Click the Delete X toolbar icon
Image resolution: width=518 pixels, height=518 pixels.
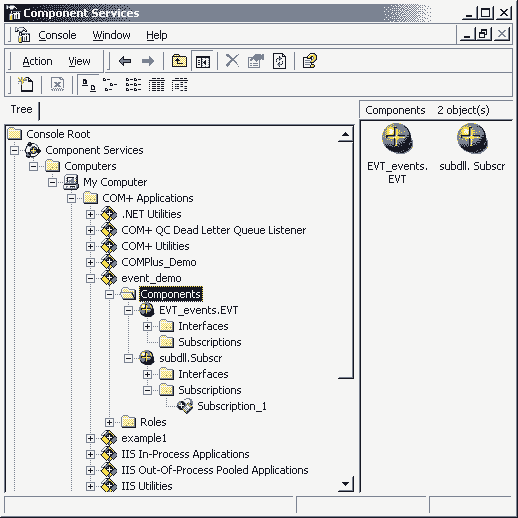pos(232,61)
